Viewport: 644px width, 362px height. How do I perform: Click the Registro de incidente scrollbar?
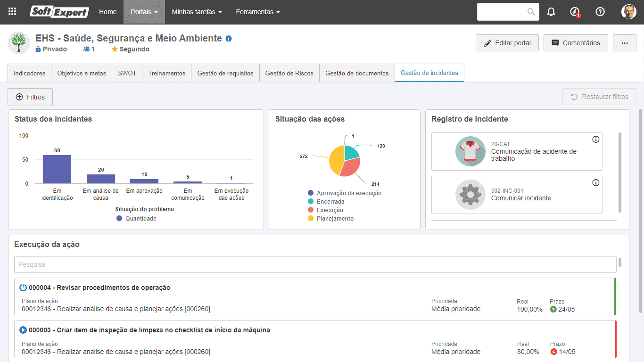tap(620, 172)
